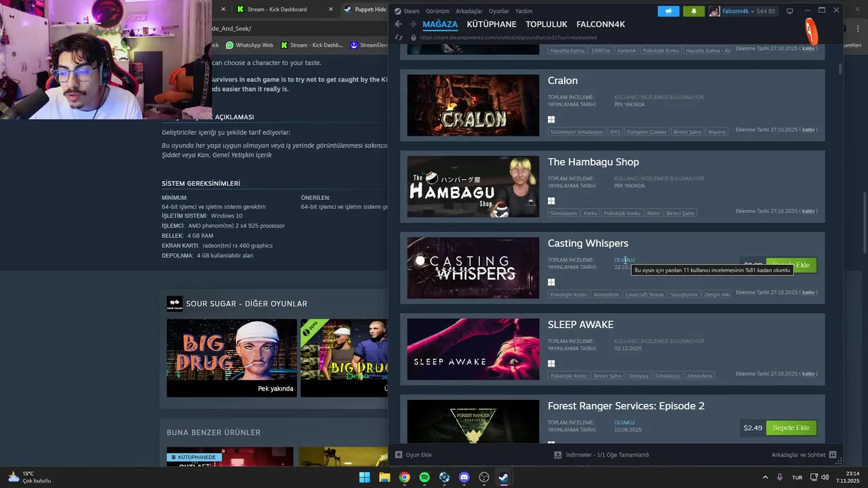Open the SLEEP AWAKE title
The height and width of the screenshot is (488, 868).
pos(580,325)
